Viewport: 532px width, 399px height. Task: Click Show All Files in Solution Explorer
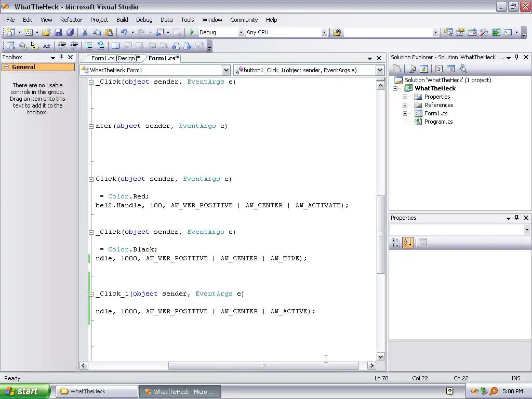(412, 69)
